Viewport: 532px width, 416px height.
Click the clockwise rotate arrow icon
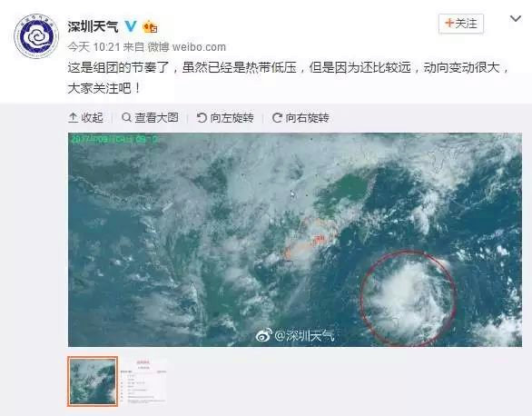click(x=277, y=118)
